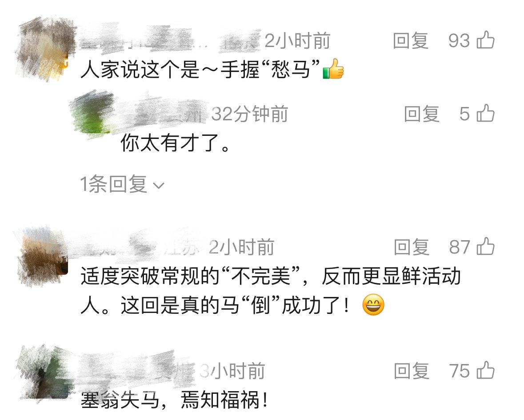Like the 你太有才了 reply
The width and height of the screenshot is (524, 420).
[485, 113]
